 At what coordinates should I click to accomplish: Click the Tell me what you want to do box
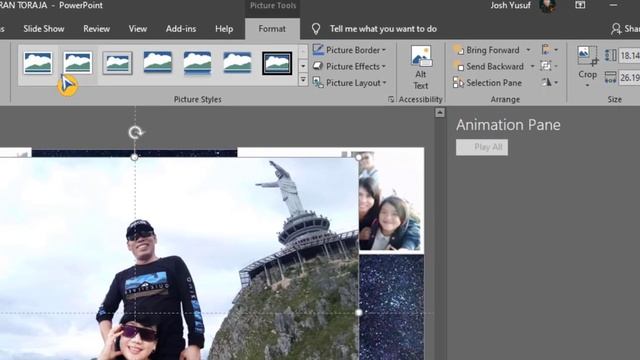(x=383, y=29)
